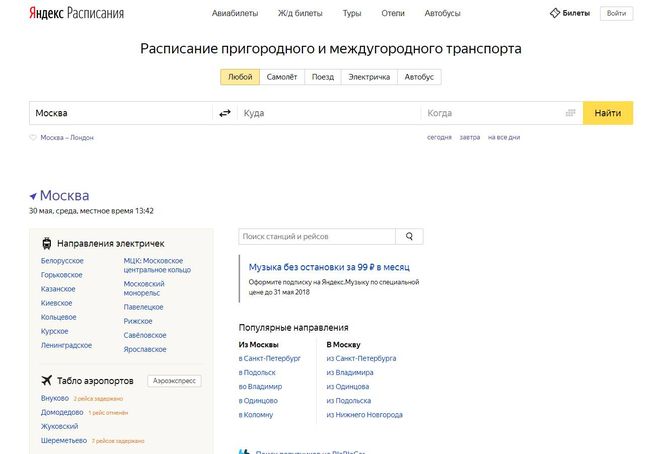670x454 pixels.
Task: Click the Москва – Лондон saved route
Action: [67, 138]
